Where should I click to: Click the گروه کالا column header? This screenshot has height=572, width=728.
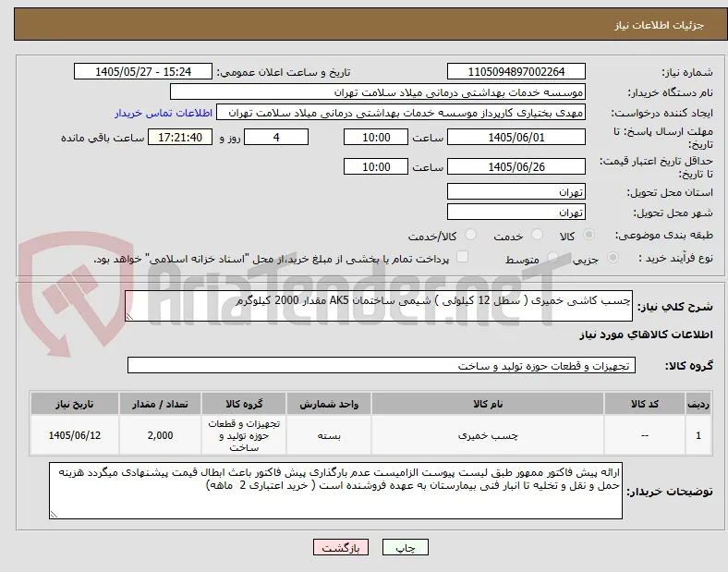[x=244, y=404]
